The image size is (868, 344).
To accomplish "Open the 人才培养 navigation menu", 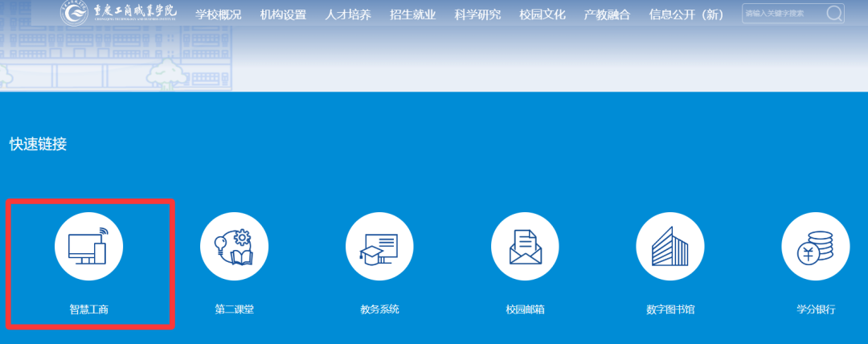I will click(x=348, y=14).
